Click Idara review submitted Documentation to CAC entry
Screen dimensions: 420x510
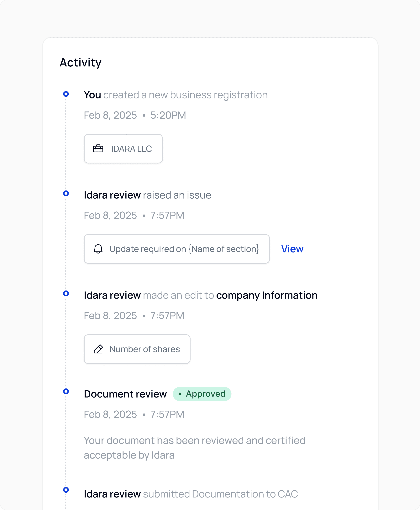pos(191,494)
